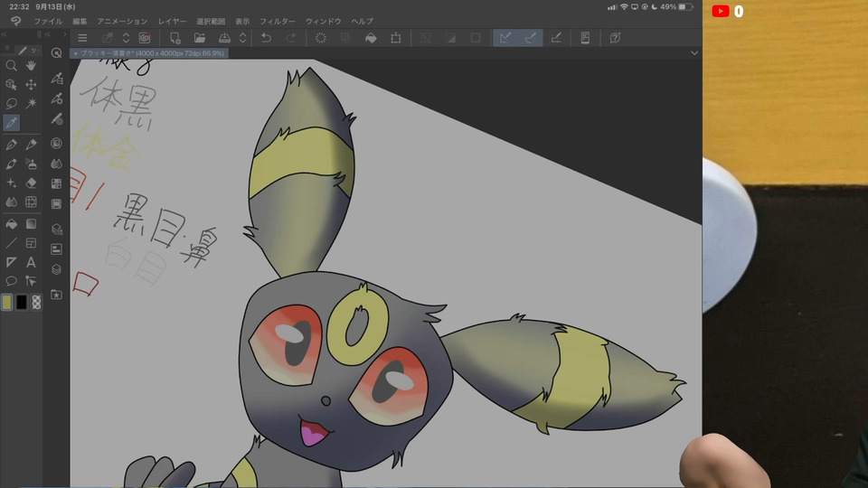The height and width of the screenshot is (488, 868).
Task: Select the Airbrush tool
Action: 31,164
